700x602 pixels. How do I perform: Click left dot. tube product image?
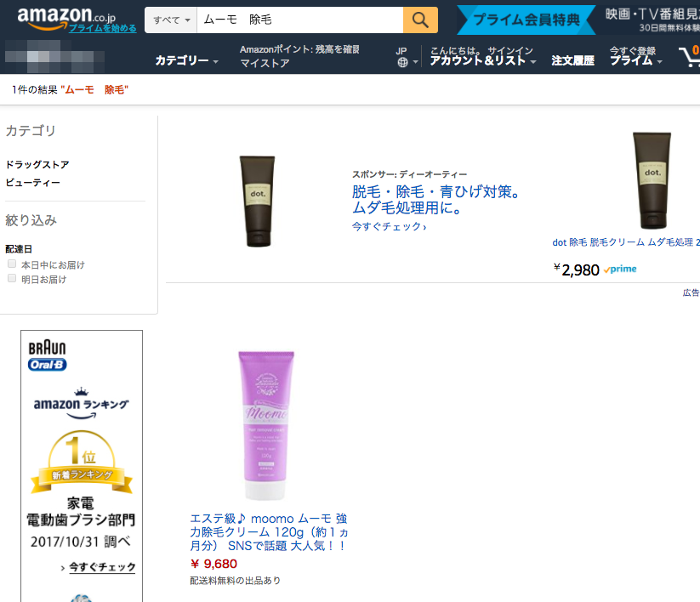pyautogui.click(x=257, y=201)
